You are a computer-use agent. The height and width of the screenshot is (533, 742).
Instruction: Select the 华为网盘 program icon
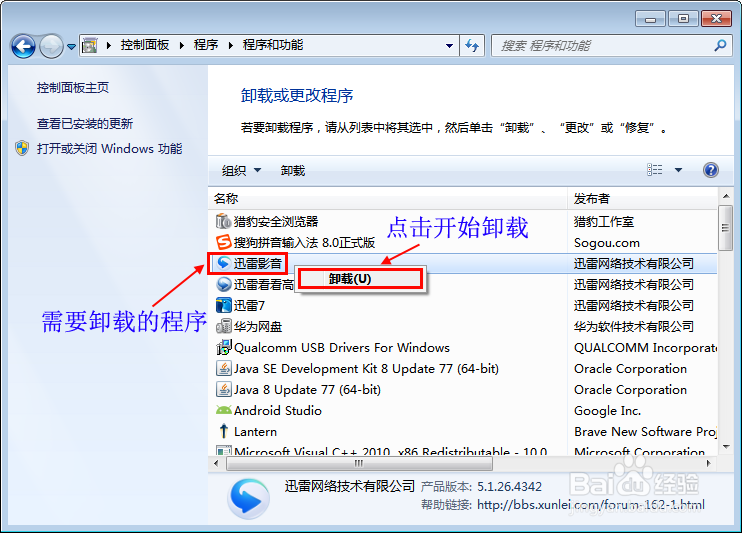[x=223, y=326]
